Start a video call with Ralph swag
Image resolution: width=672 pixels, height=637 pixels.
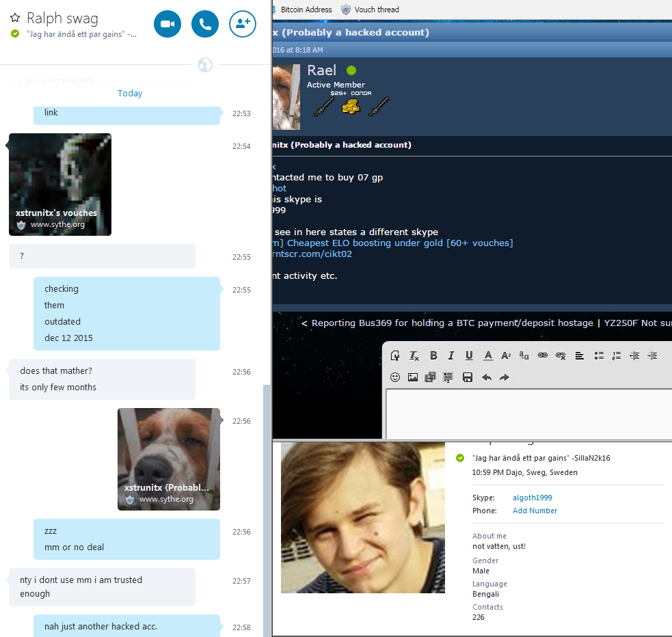(x=167, y=24)
